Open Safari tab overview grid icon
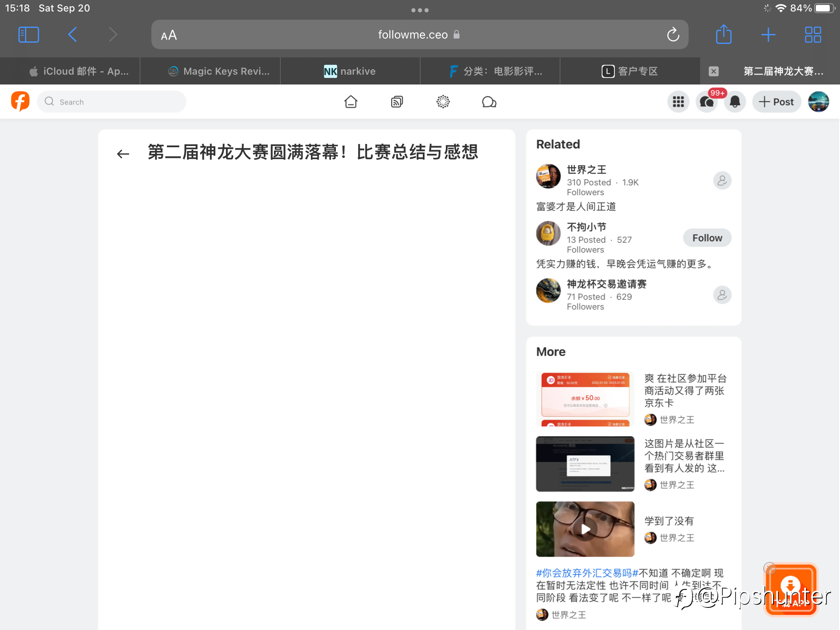 coord(813,35)
